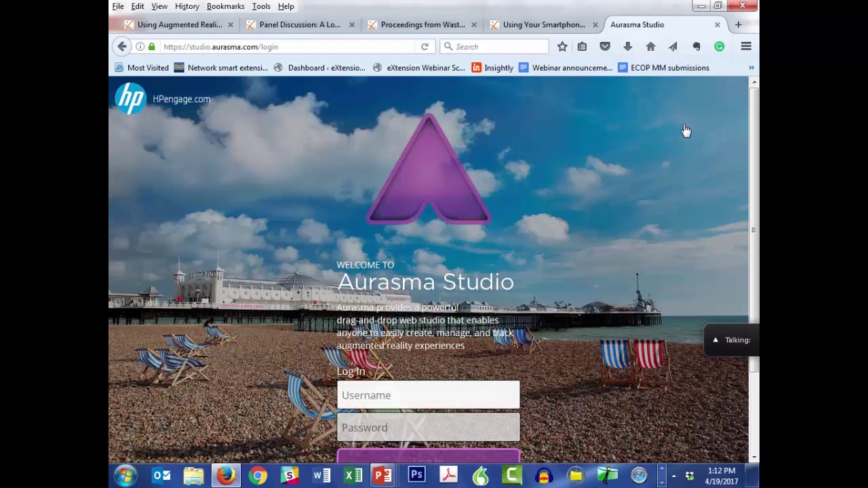This screenshot has width=868, height=488.
Task: Open the File menu
Action: pyautogui.click(x=118, y=6)
